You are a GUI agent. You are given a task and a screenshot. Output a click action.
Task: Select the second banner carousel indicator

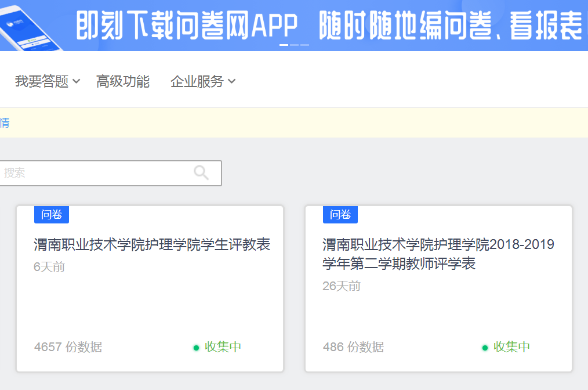pyautogui.click(x=295, y=45)
